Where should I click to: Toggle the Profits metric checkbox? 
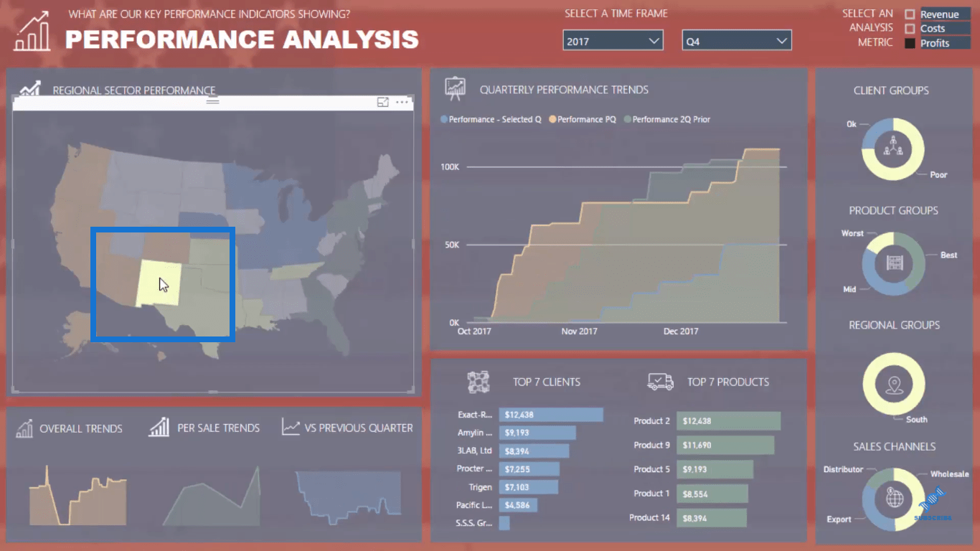click(x=910, y=43)
